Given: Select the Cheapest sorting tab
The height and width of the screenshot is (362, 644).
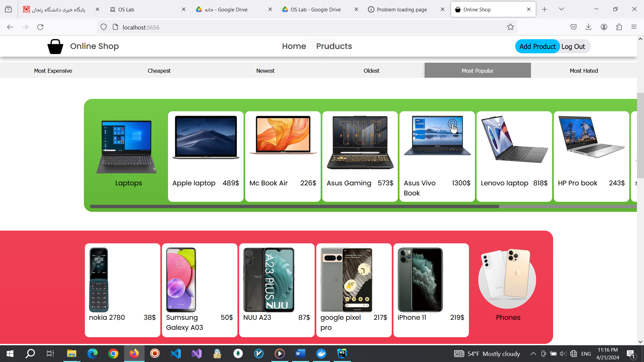Looking at the screenshot, I should tap(159, 71).
